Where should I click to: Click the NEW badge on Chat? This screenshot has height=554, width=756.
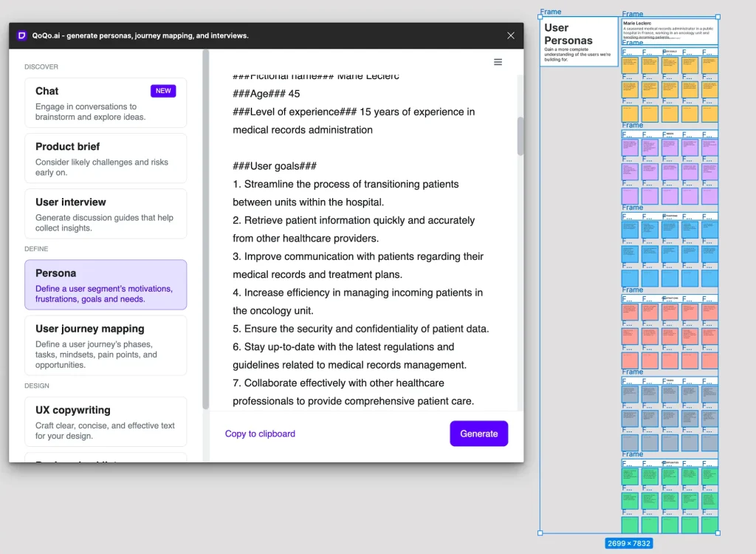163,91
